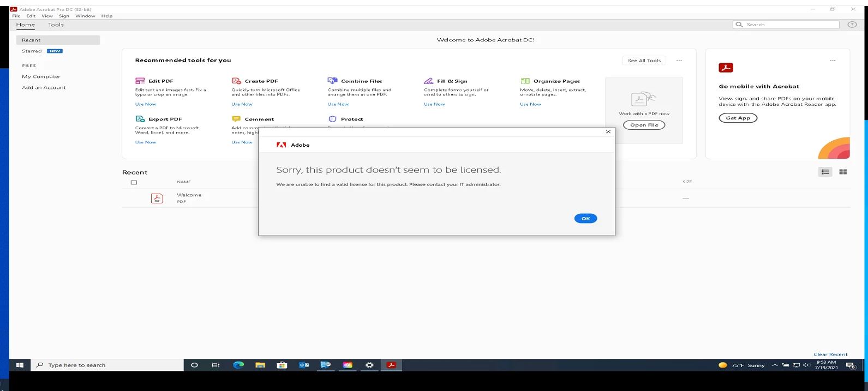
Task: Open the notification center icon
Action: tap(851, 365)
